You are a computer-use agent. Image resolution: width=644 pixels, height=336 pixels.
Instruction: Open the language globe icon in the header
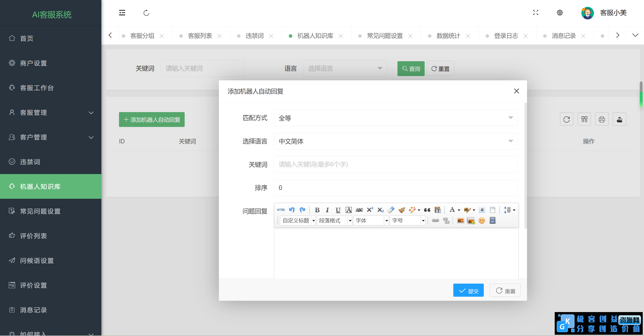(x=559, y=13)
